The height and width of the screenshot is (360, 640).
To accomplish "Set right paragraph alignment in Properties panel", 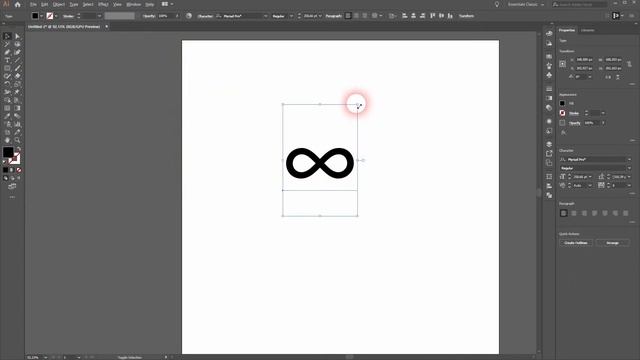I will 584,213.
